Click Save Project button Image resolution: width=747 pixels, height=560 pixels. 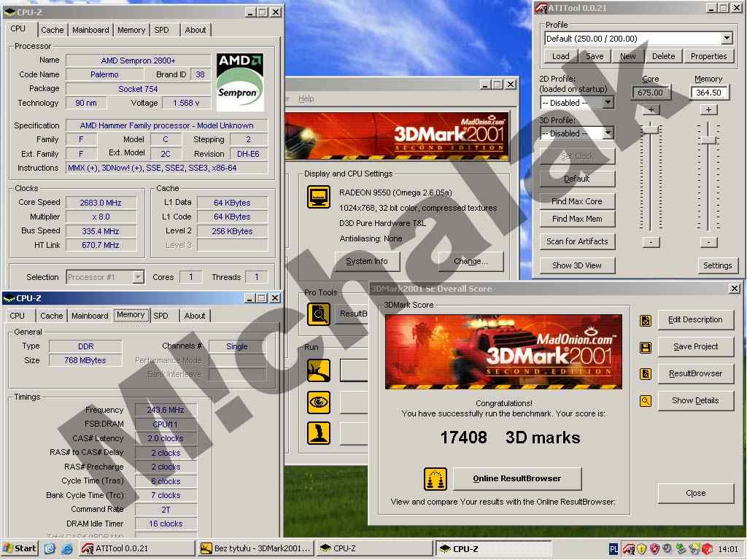[x=695, y=346]
